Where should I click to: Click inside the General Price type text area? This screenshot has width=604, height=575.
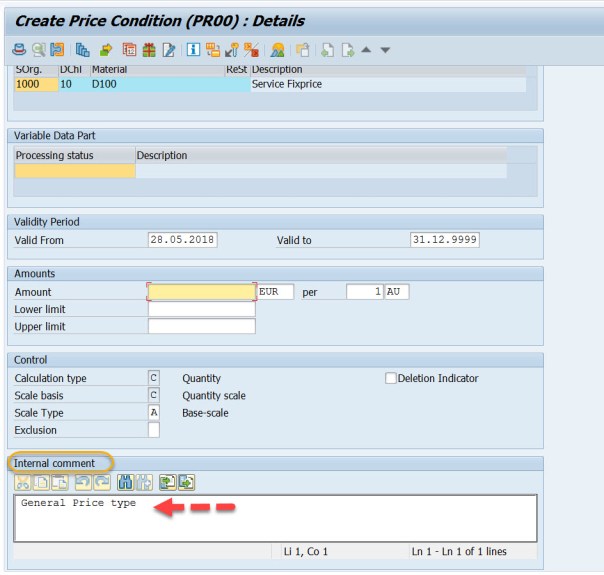[275, 518]
